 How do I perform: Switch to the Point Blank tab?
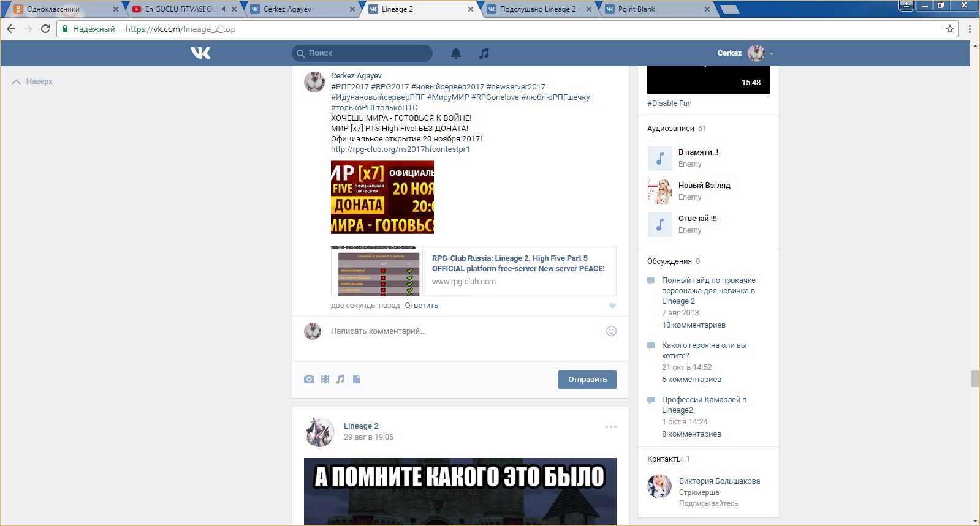[656, 9]
